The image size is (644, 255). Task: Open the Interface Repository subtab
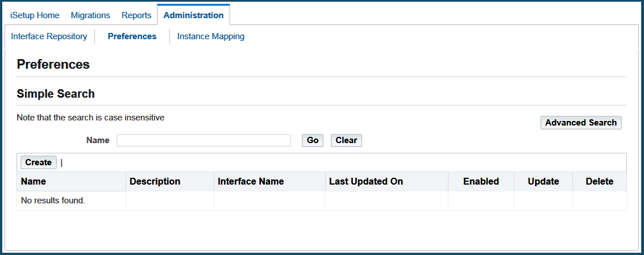(49, 36)
